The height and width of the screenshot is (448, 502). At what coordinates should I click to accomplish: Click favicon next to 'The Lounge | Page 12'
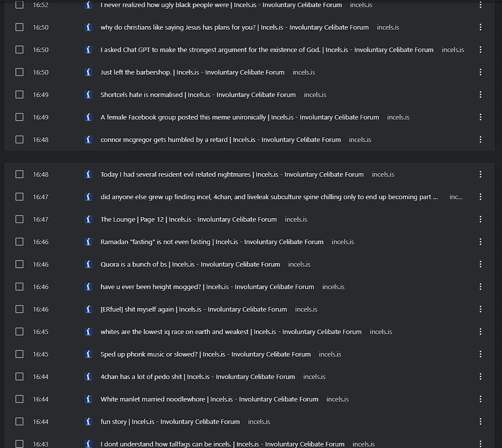point(88,219)
